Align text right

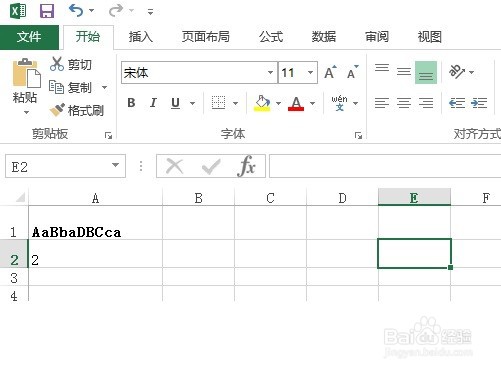pyautogui.click(x=426, y=103)
